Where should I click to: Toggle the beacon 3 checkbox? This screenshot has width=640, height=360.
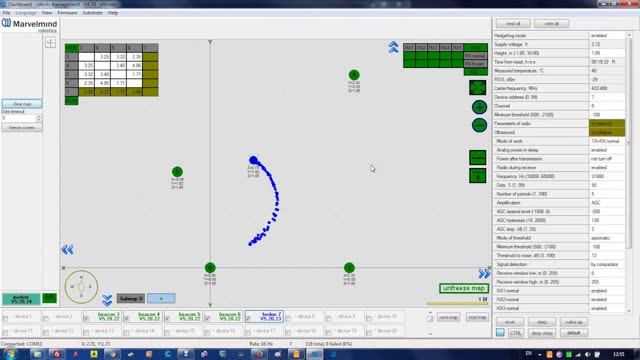pos(86,319)
